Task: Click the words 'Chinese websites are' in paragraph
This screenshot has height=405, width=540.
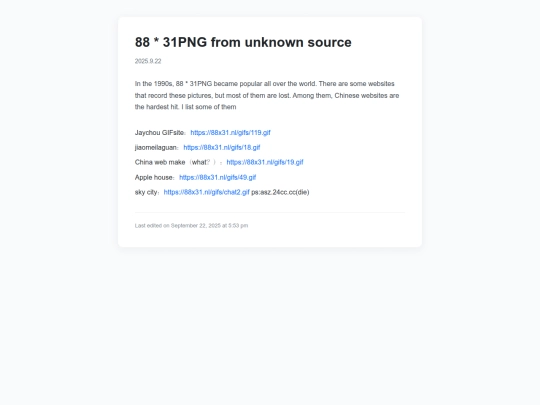Action: pyautogui.click(x=367, y=95)
